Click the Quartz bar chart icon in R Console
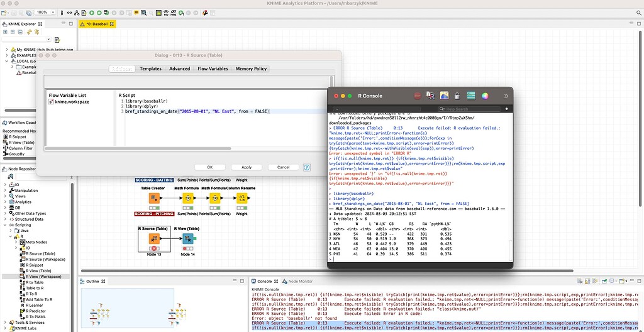 click(x=444, y=96)
